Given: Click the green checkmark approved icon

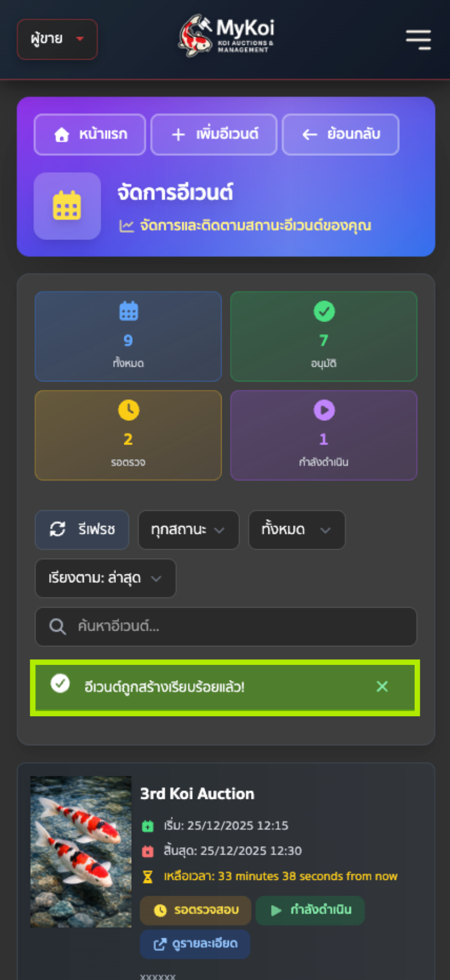Looking at the screenshot, I should (324, 311).
